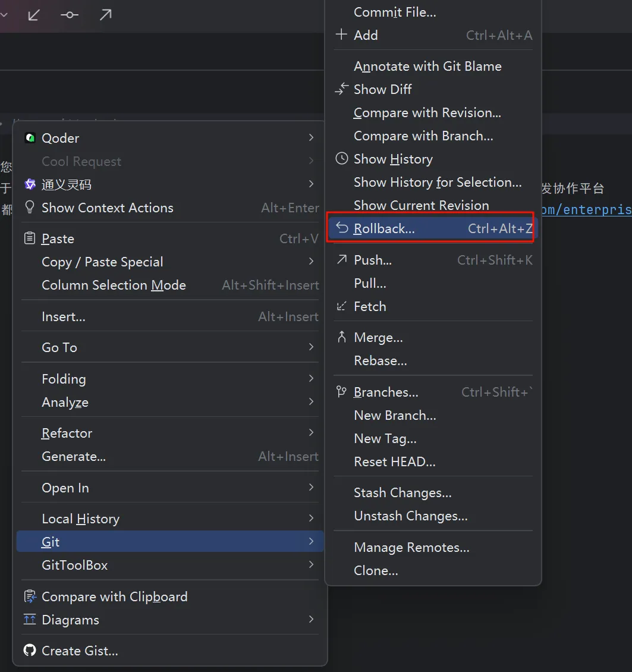
Task: Click the Commit node icon in the toolbar
Action: tap(70, 15)
